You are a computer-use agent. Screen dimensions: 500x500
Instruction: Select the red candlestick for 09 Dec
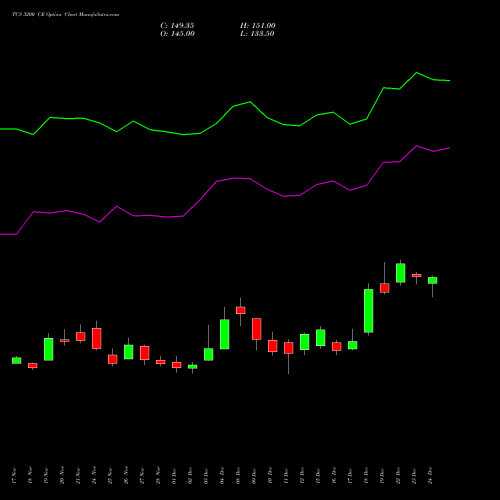pyautogui.click(x=257, y=329)
